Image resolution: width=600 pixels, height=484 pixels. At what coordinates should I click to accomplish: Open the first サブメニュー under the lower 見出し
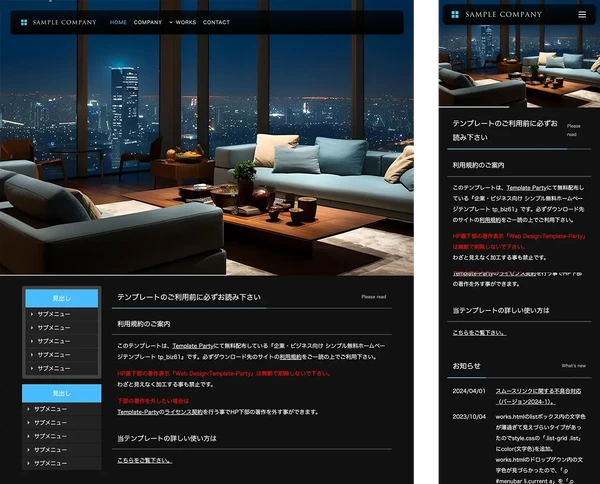[x=62, y=409]
